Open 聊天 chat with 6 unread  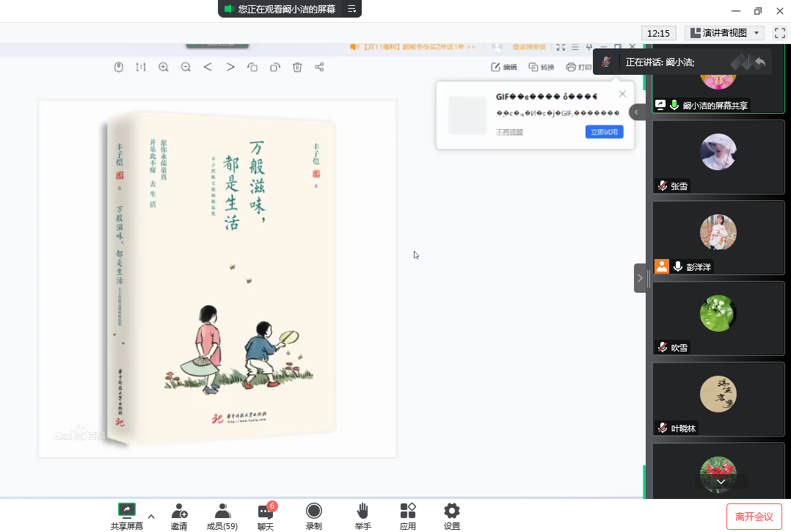point(266,517)
